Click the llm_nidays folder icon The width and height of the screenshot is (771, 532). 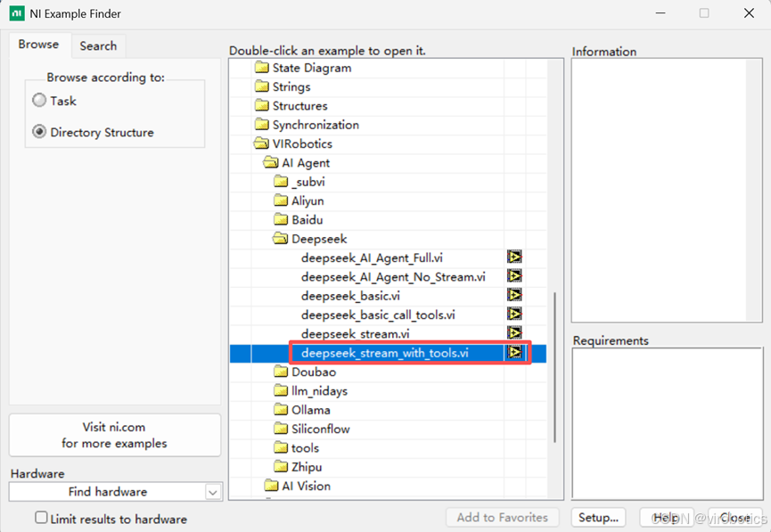click(x=281, y=391)
